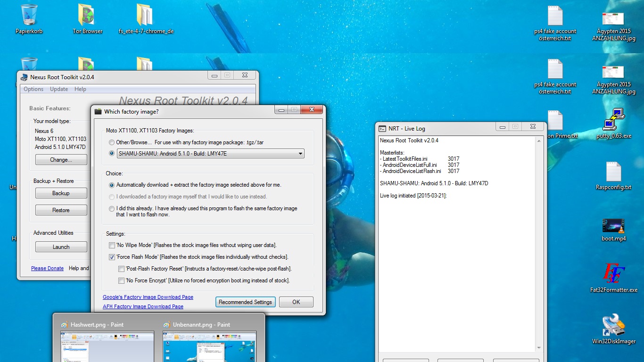Enable the 'No Wipe Mode' checkbox
This screenshot has width=644, height=362.
pos(112,245)
